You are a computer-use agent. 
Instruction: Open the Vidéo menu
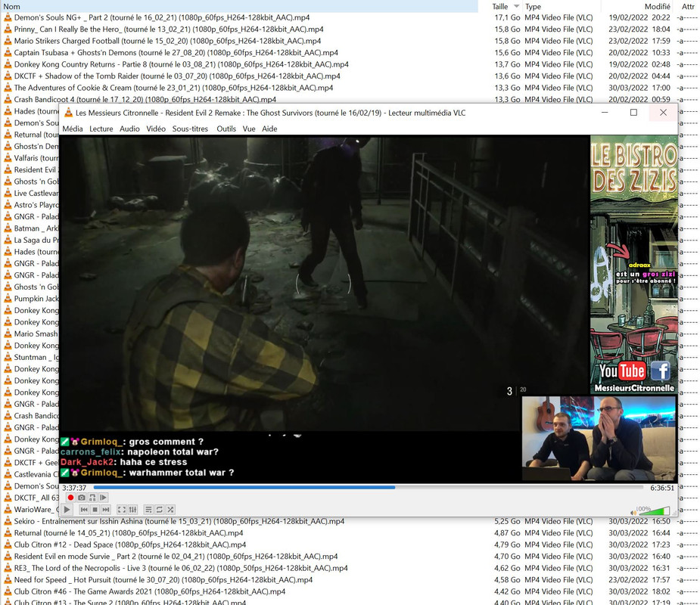pos(156,129)
